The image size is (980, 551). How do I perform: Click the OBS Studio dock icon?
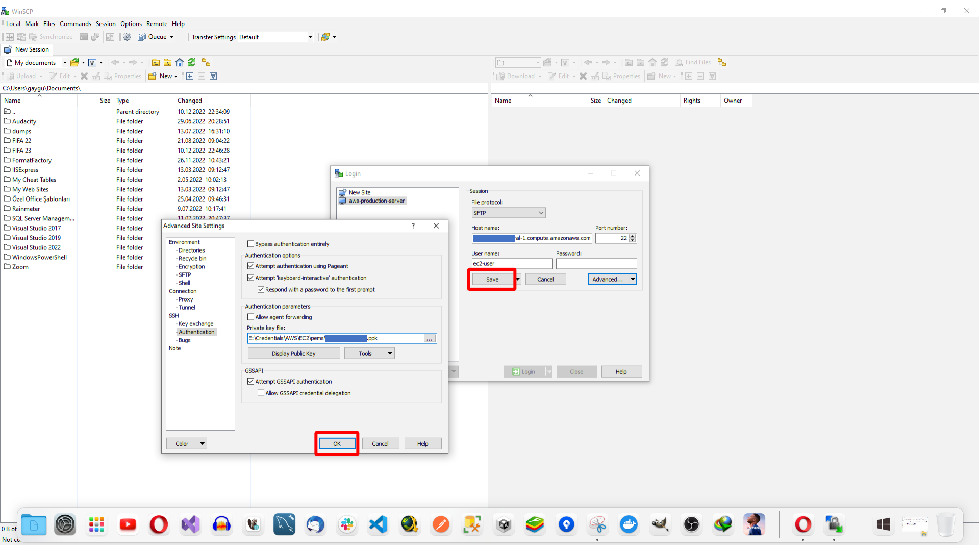pos(691,524)
